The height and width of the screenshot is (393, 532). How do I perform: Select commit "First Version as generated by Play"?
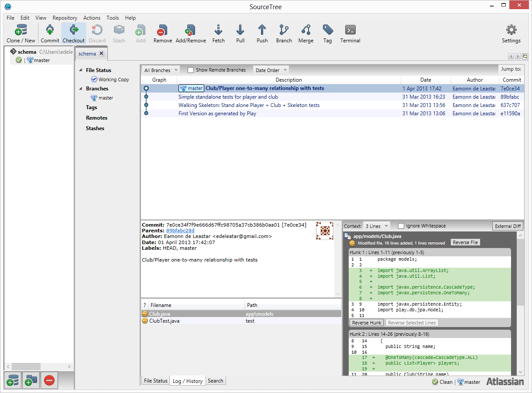[x=332, y=114]
